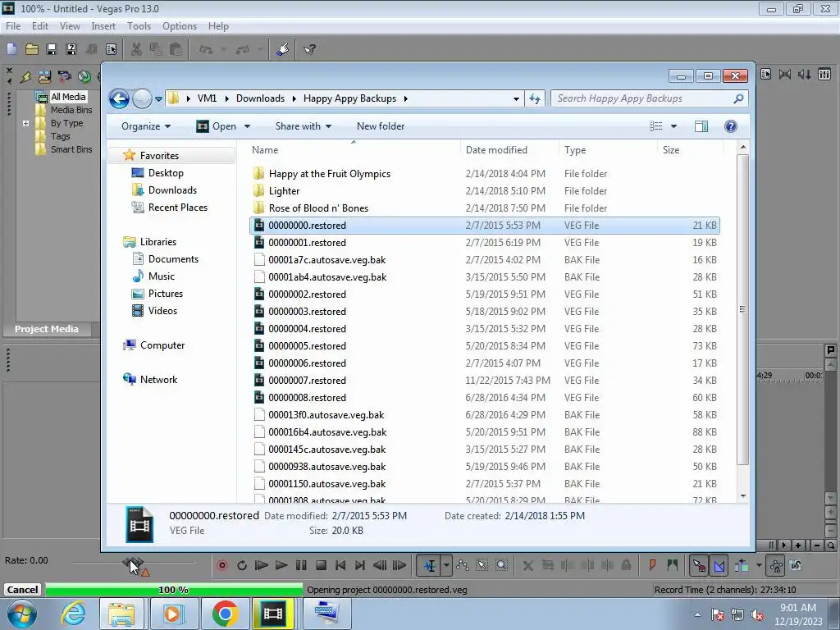The height and width of the screenshot is (630, 840).
Task: Click the green loading progress bar
Action: (x=174, y=589)
